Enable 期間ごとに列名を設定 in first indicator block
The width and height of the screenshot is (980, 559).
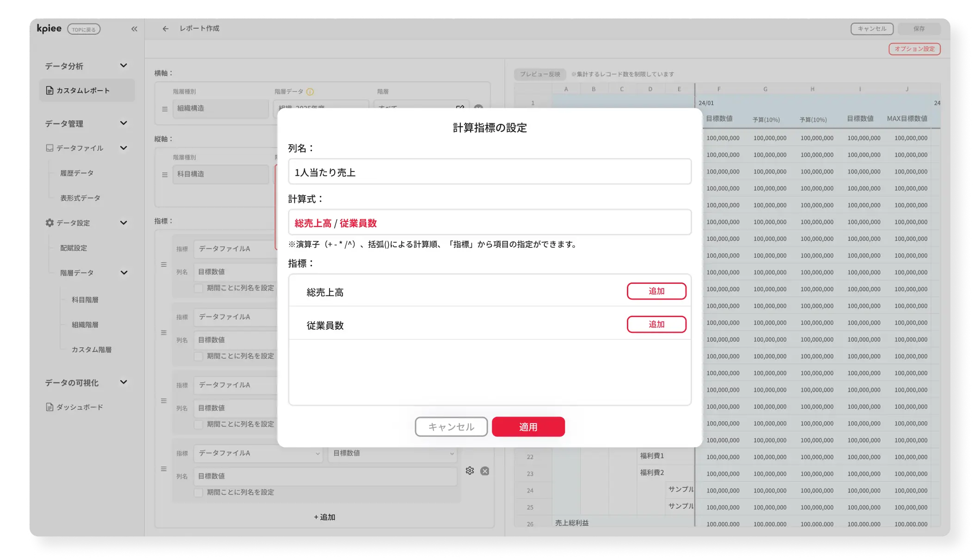point(199,288)
